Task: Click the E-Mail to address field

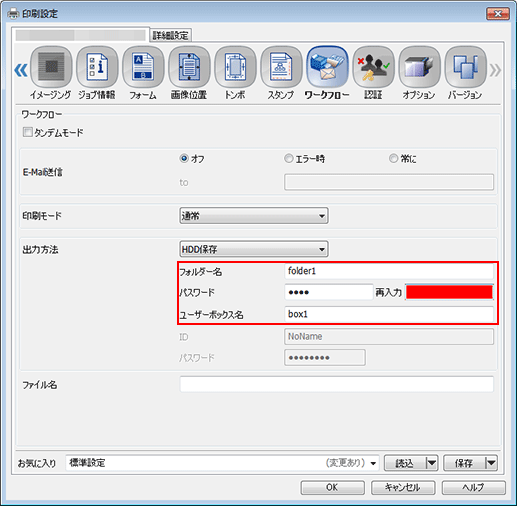Action: click(389, 182)
